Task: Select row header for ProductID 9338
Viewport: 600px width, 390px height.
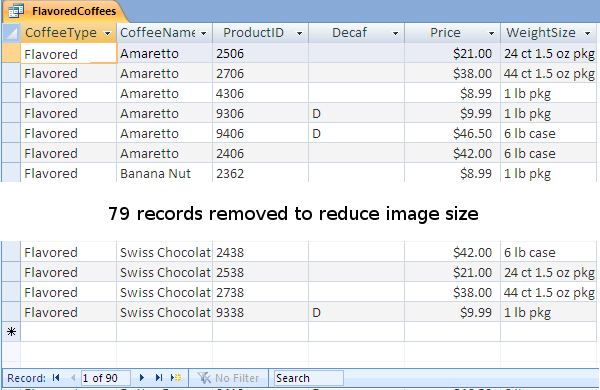Action: pyautogui.click(x=11, y=312)
